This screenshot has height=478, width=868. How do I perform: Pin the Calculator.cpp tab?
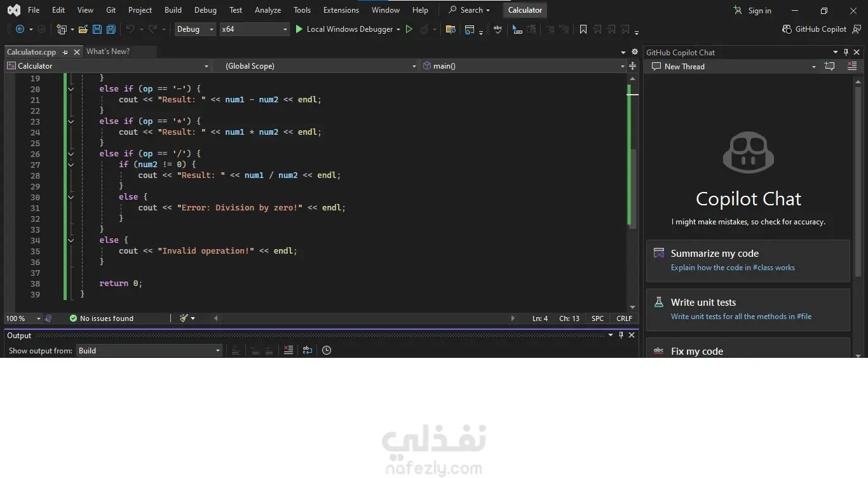[x=65, y=52]
